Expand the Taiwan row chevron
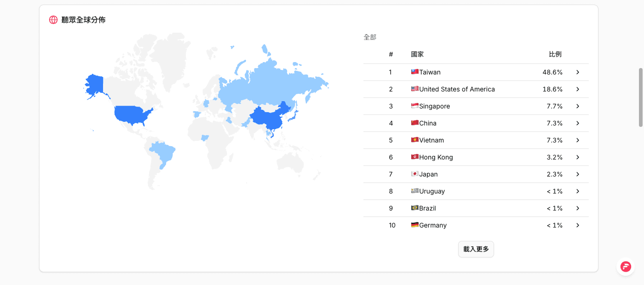Screen dimensions: 644x285 [x=578, y=72]
